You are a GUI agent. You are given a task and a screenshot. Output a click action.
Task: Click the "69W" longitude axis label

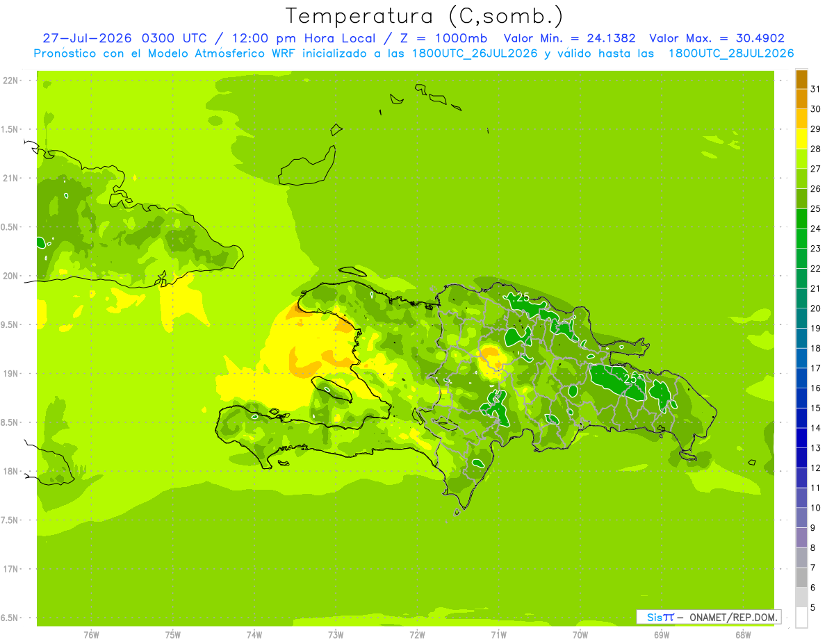pyautogui.click(x=662, y=635)
